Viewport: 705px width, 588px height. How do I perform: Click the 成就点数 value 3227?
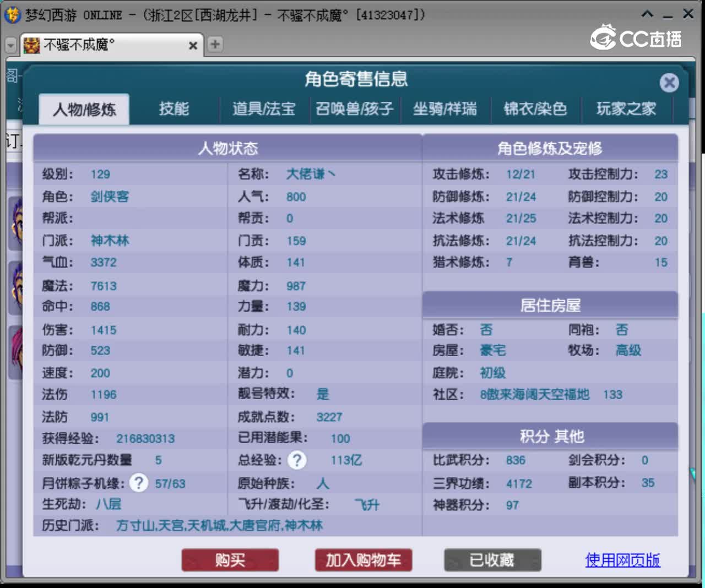(329, 417)
